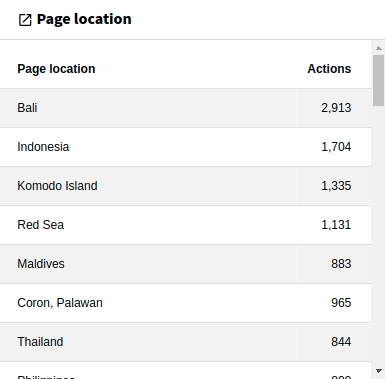Select the Indonesia row
This screenshot has width=385, height=379.
tap(185, 147)
